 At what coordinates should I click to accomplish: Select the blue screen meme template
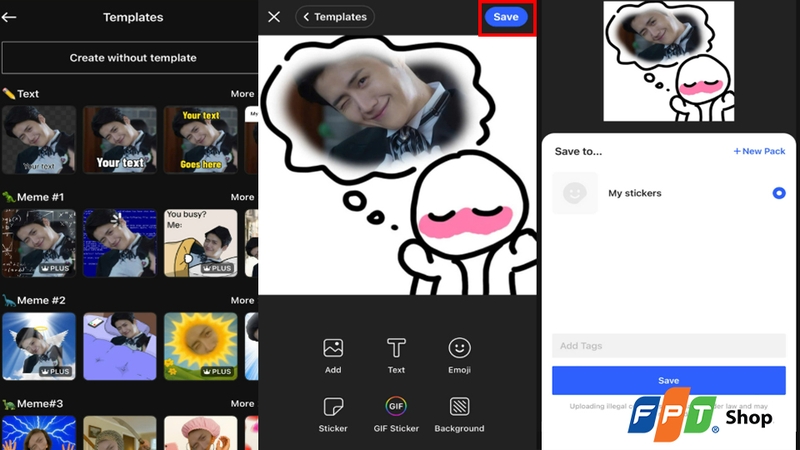pos(120,243)
